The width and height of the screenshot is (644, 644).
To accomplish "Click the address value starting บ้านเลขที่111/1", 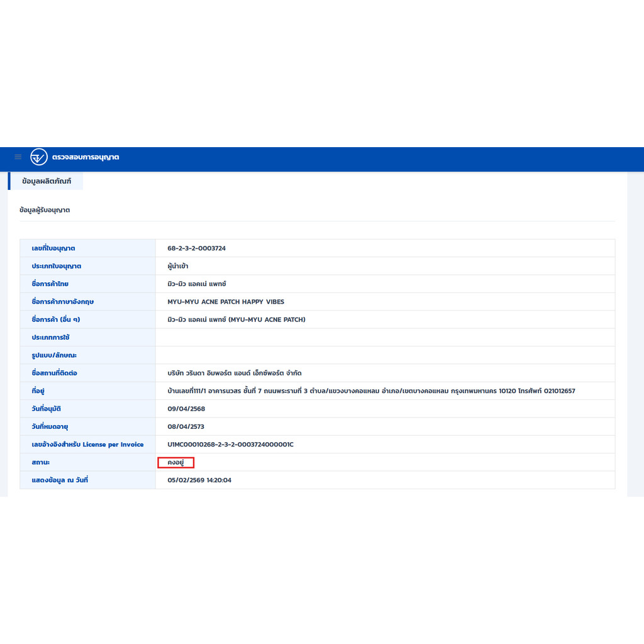I will click(371, 391).
